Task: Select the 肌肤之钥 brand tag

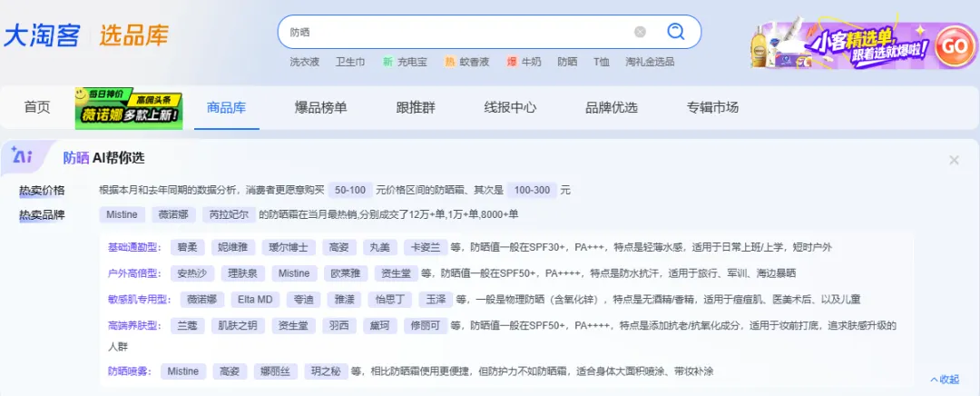Action: pos(238,326)
